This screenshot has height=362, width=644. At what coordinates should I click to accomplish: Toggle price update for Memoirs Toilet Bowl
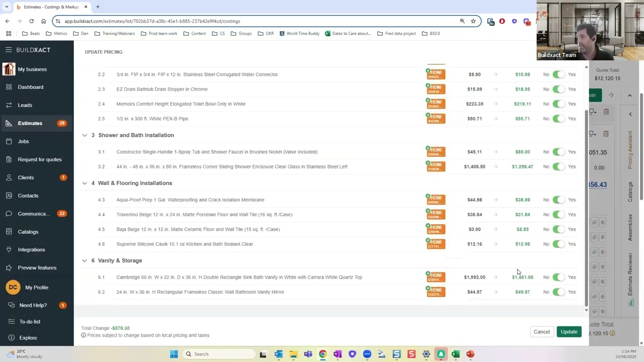click(559, 104)
